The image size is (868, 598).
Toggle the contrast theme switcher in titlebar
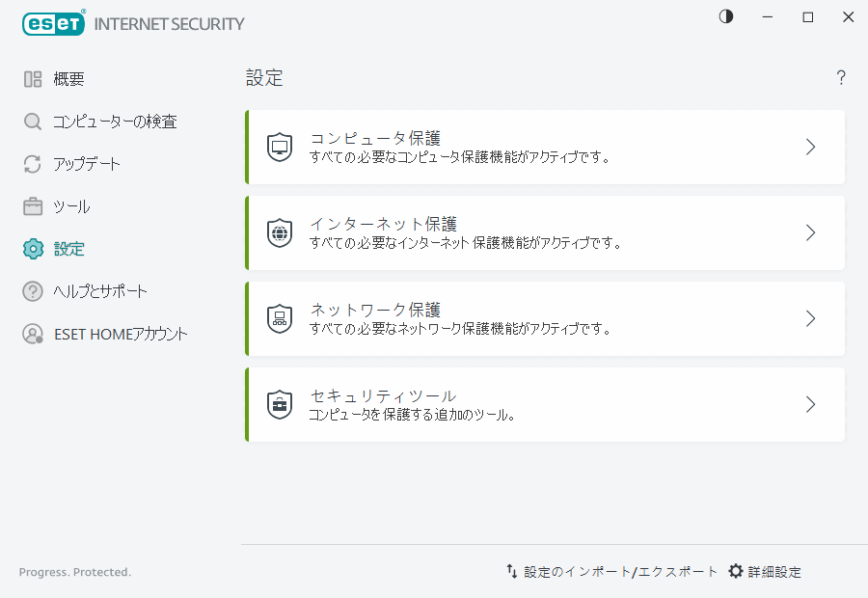click(x=725, y=16)
